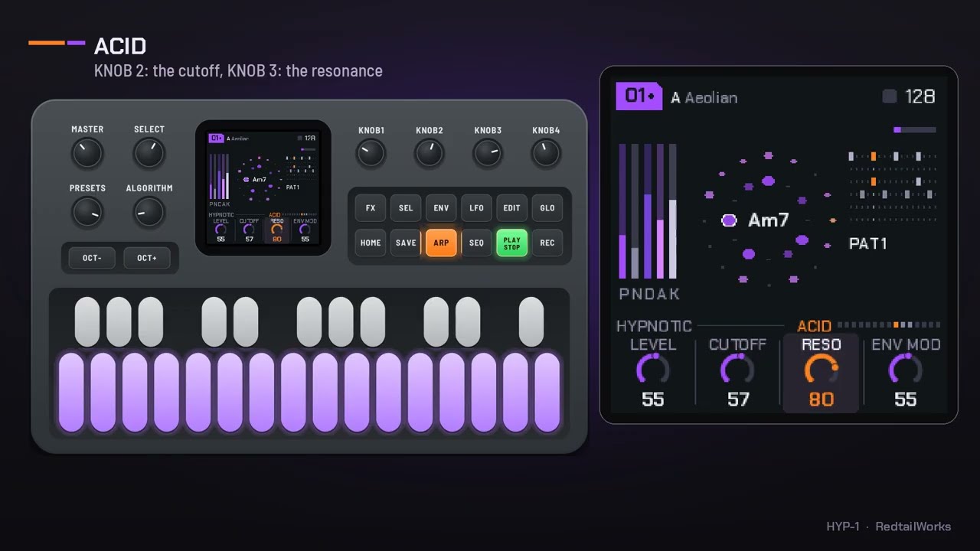Screen dimensions: 980x551
Task: Click the CUTOFF dial on the large display
Action: point(737,370)
